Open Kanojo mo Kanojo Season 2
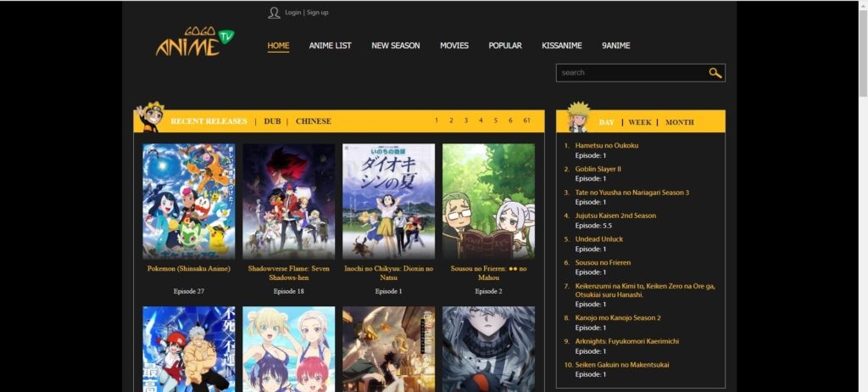This screenshot has height=392, width=868. click(618, 317)
